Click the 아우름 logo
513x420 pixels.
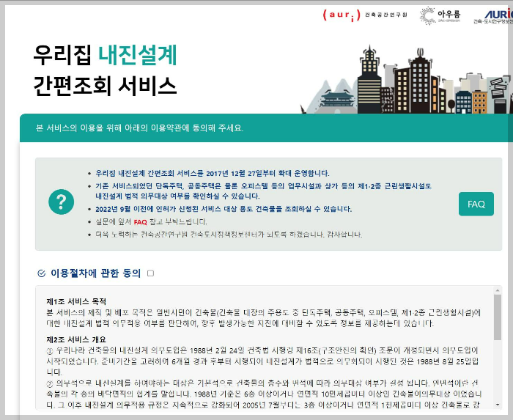440,15
